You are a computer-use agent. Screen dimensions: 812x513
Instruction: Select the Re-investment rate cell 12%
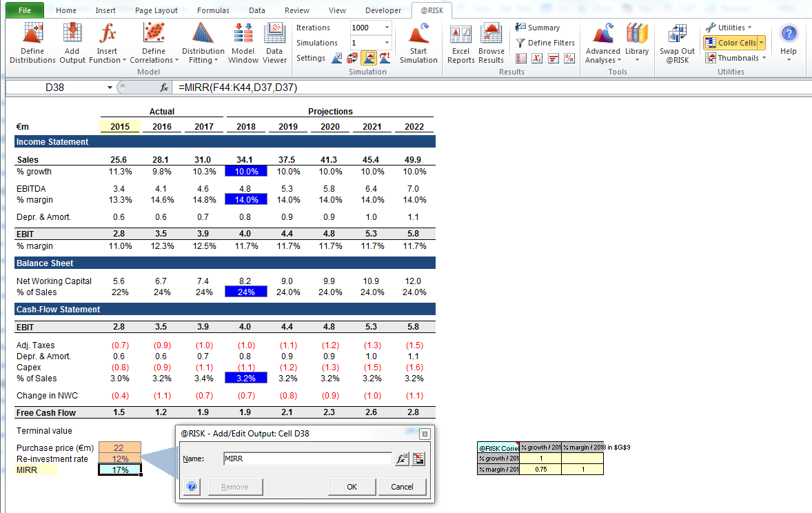pyautogui.click(x=120, y=459)
